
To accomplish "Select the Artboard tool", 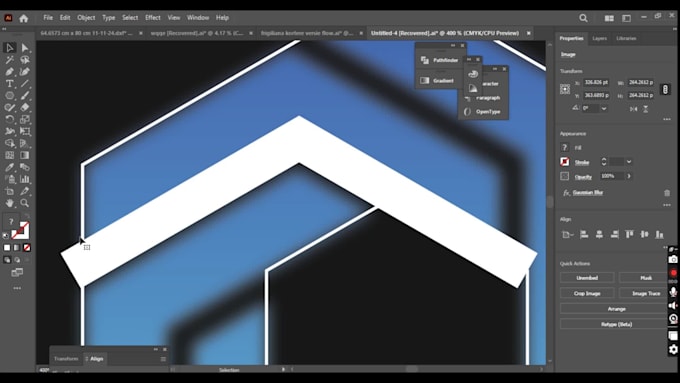I will tap(10, 191).
